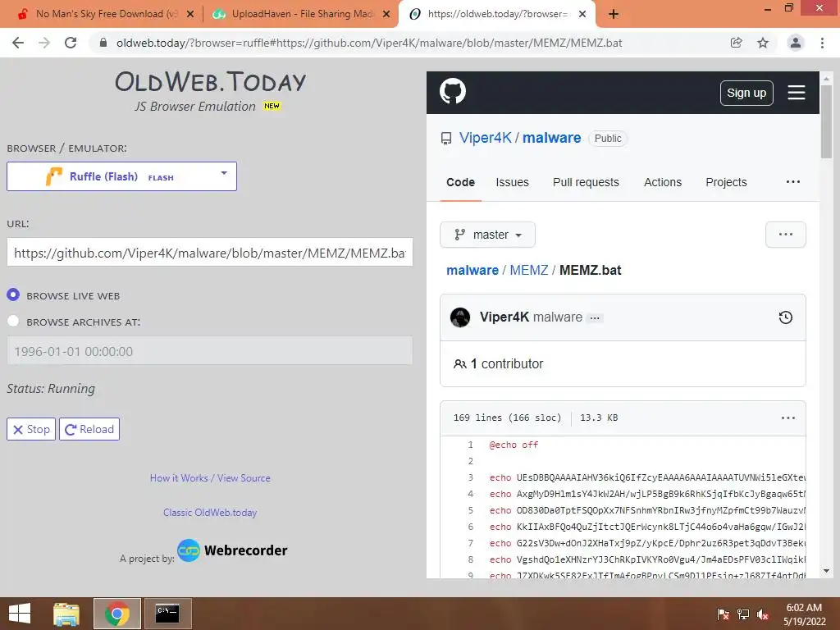Open a new Chrome tab

[614, 14]
